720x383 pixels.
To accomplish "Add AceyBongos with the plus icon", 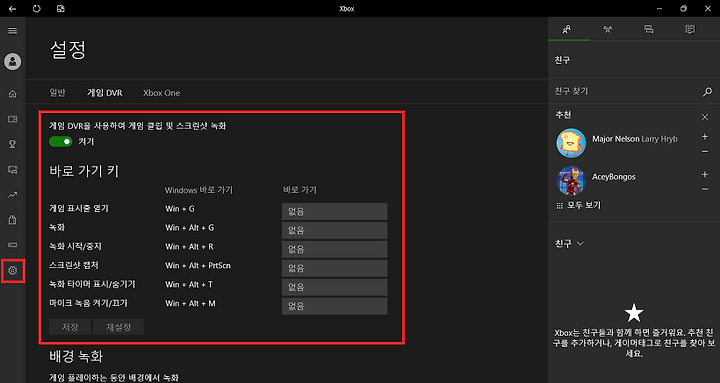I will [x=705, y=174].
